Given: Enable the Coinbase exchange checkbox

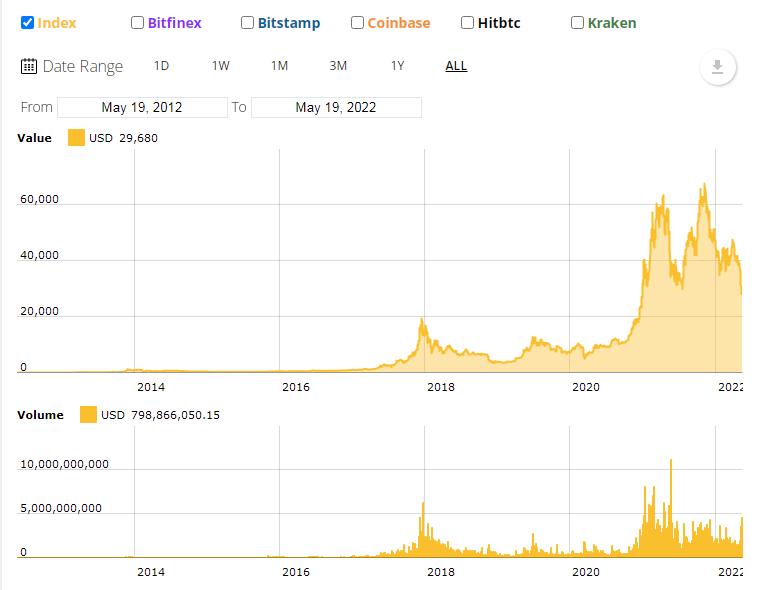Looking at the screenshot, I should point(357,22).
